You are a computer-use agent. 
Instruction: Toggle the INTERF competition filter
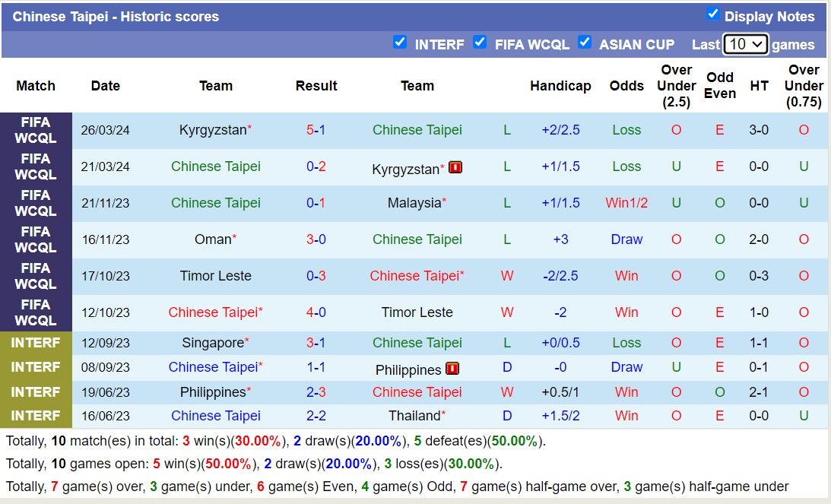click(400, 43)
